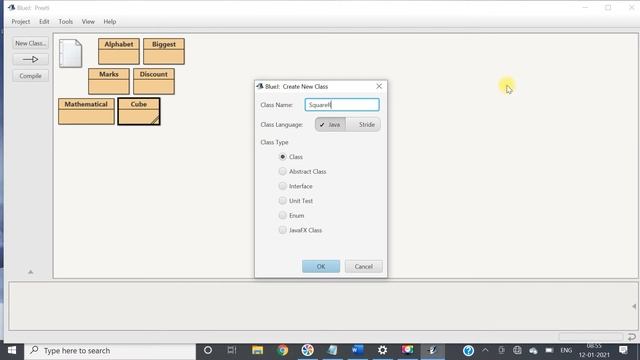Open Task View on taskbar
This screenshot has width=640, height=360.
coord(232,350)
